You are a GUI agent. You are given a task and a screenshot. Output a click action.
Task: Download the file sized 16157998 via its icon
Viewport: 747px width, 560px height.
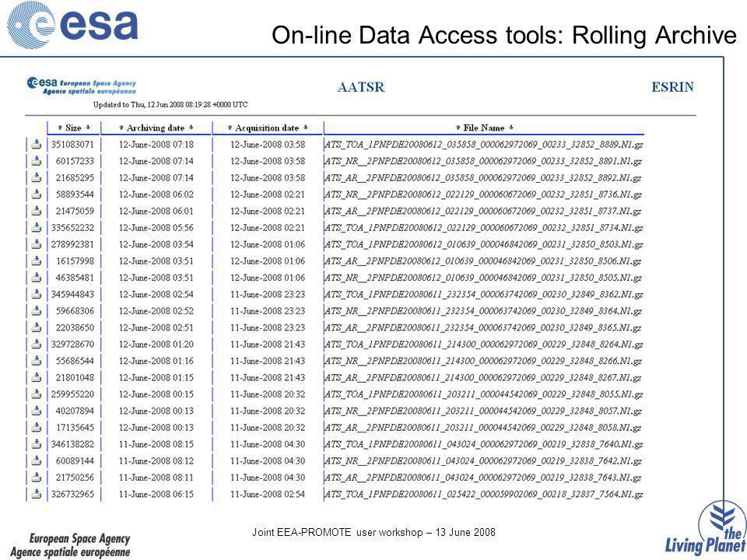point(37,261)
